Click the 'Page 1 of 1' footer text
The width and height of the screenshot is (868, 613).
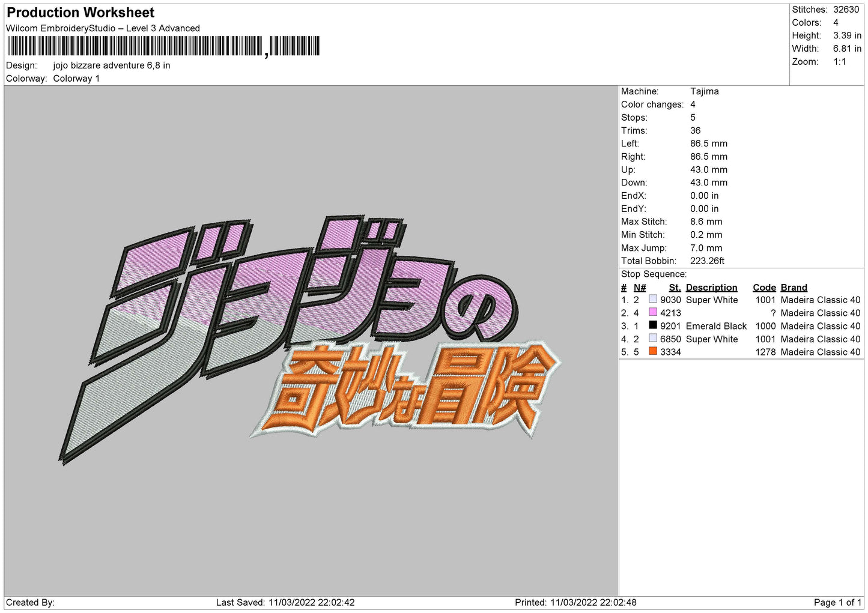(837, 602)
